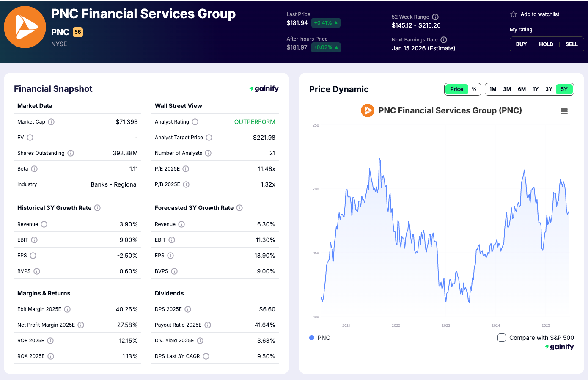This screenshot has height=380, width=588.
Task: Select the 3M time range tab
Action: point(507,89)
